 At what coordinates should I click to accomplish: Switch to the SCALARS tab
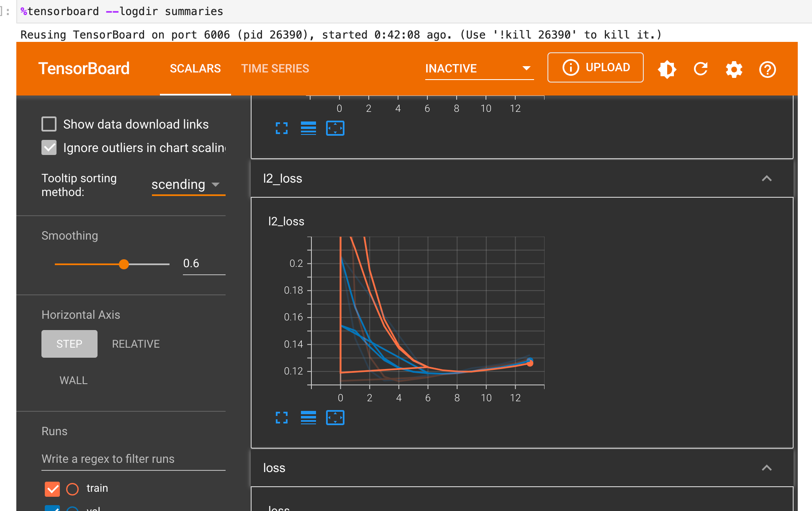coord(195,69)
